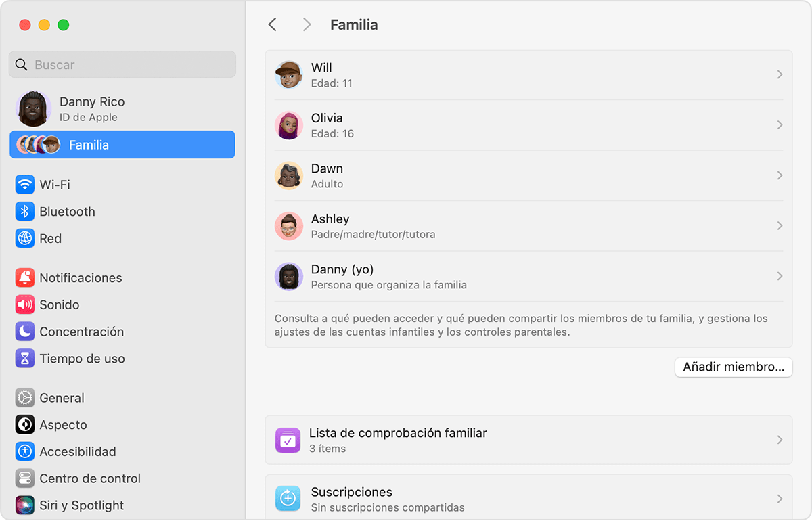Image resolution: width=812 pixels, height=521 pixels.
Task: Switch to the Familia section
Action: pyautogui.click(x=122, y=144)
